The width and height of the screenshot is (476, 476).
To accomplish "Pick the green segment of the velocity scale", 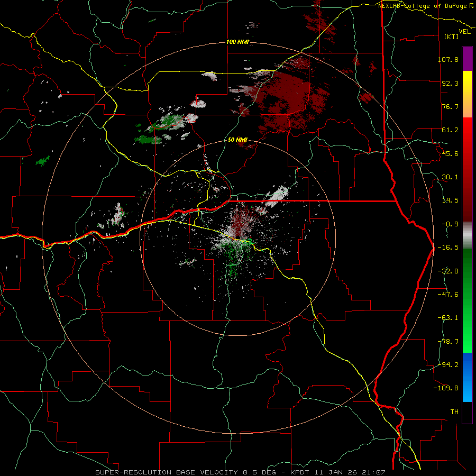I will coord(467,300).
